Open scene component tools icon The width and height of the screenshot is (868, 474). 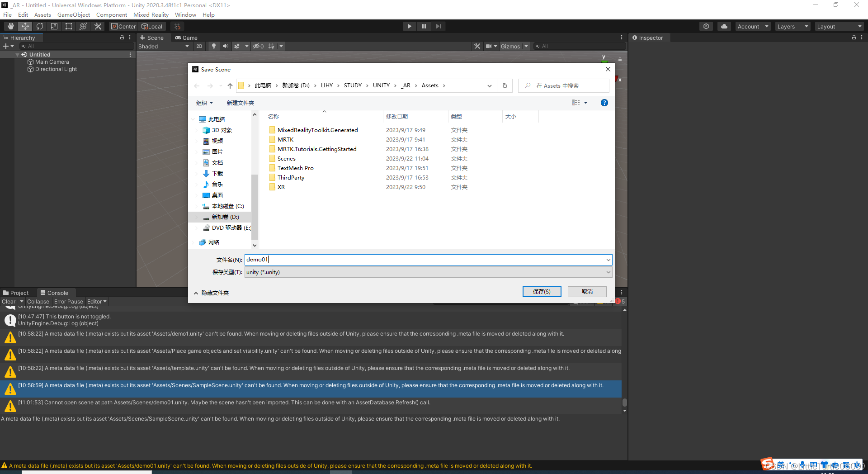click(477, 46)
